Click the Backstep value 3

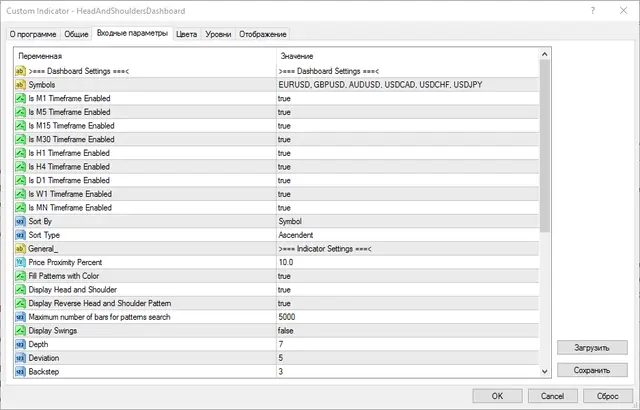click(x=281, y=372)
